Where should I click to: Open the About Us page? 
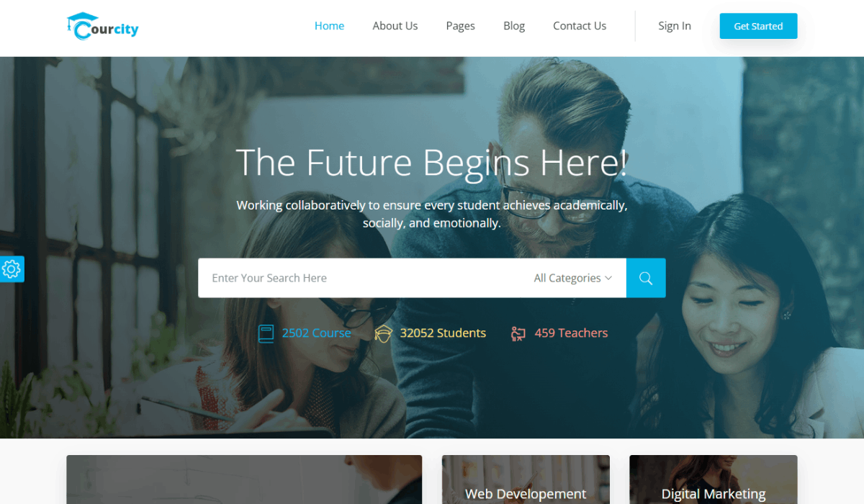click(395, 26)
